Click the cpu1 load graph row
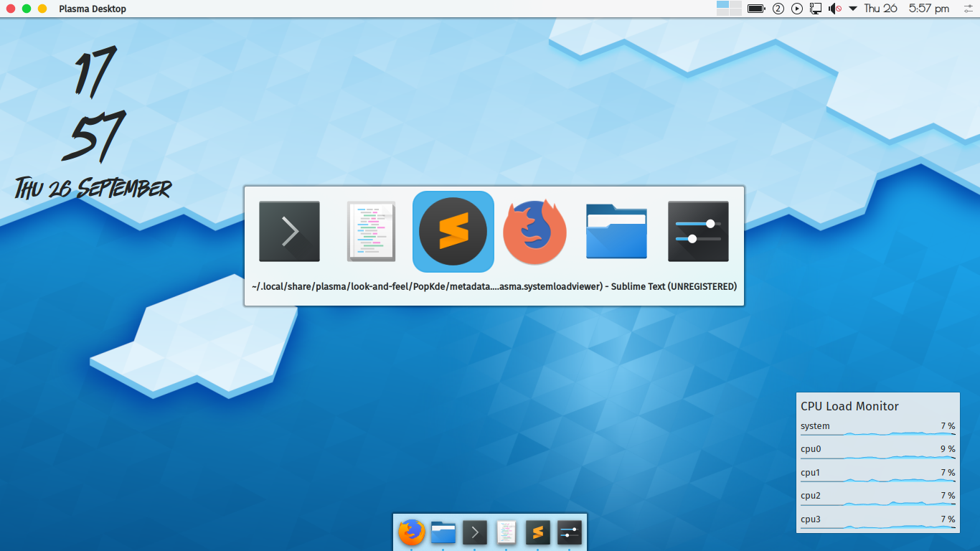 (878, 474)
